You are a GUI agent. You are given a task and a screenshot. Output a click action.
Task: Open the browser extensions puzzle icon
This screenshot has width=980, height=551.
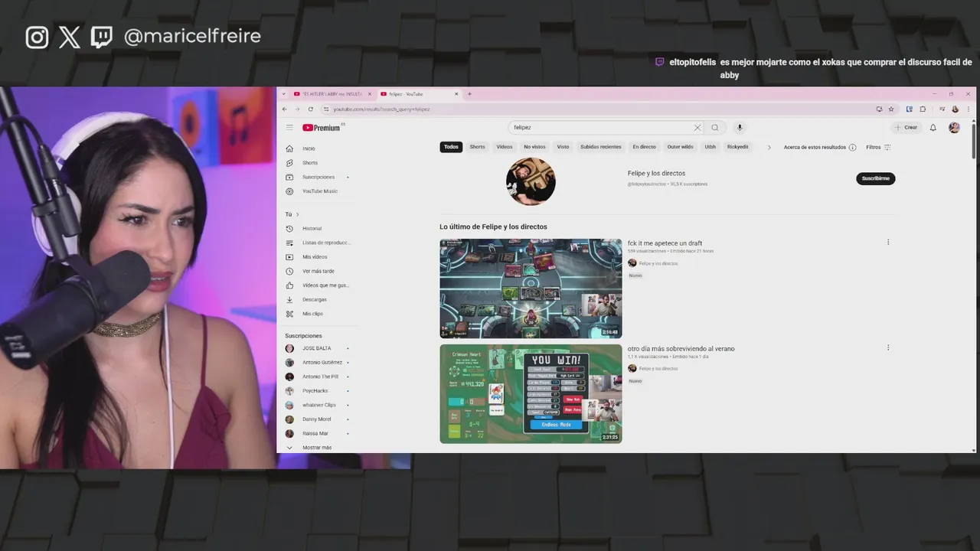click(x=923, y=109)
